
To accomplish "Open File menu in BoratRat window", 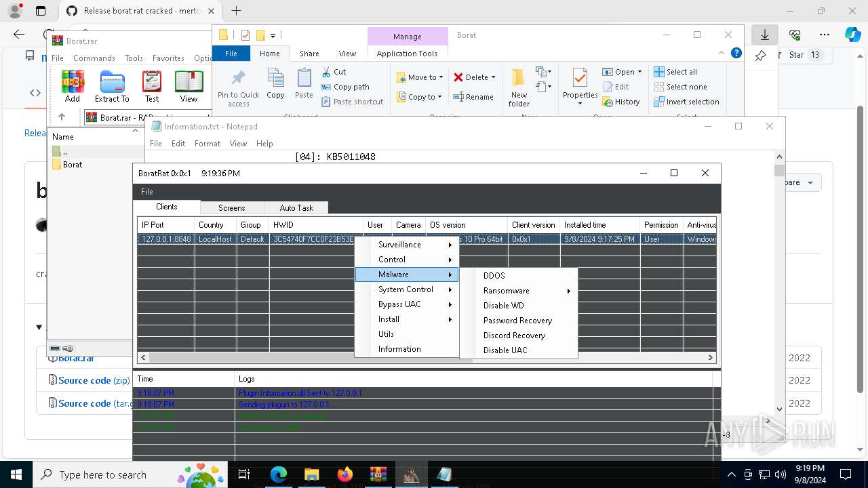I will pos(147,192).
